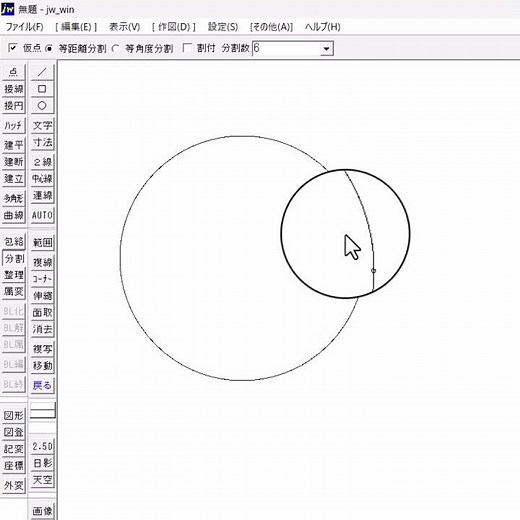Select the 面取 chamfer tool

[x=42, y=312]
